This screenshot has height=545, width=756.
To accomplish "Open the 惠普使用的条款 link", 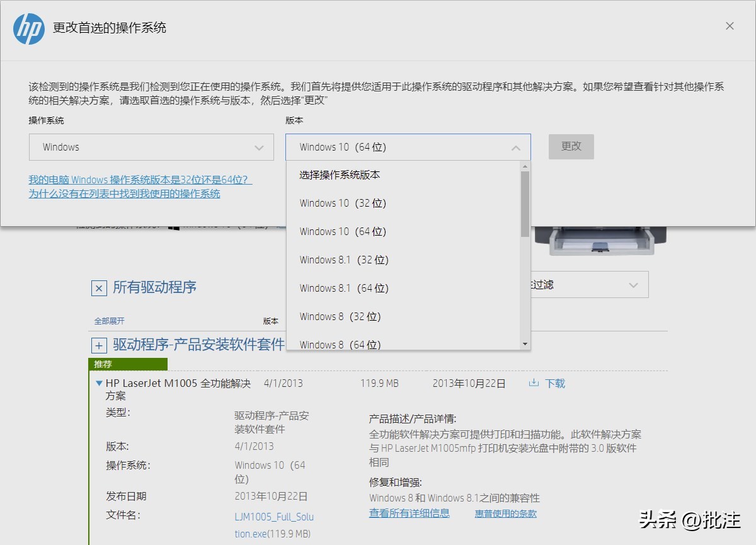I will [x=505, y=513].
